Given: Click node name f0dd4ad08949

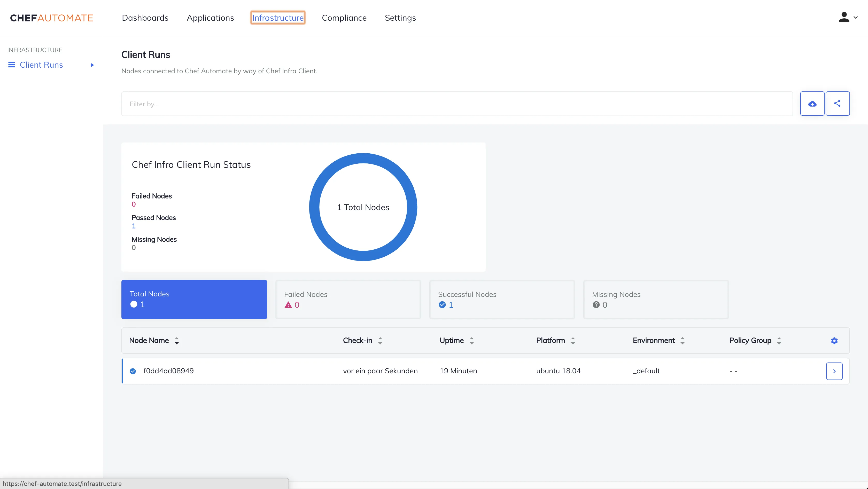Looking at the screenshot, I should point(168,371).
